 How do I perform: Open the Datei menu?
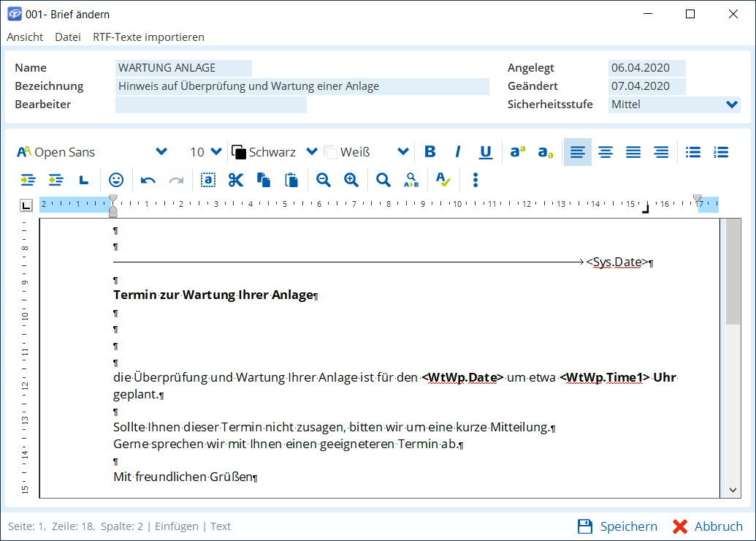point(68,37)
